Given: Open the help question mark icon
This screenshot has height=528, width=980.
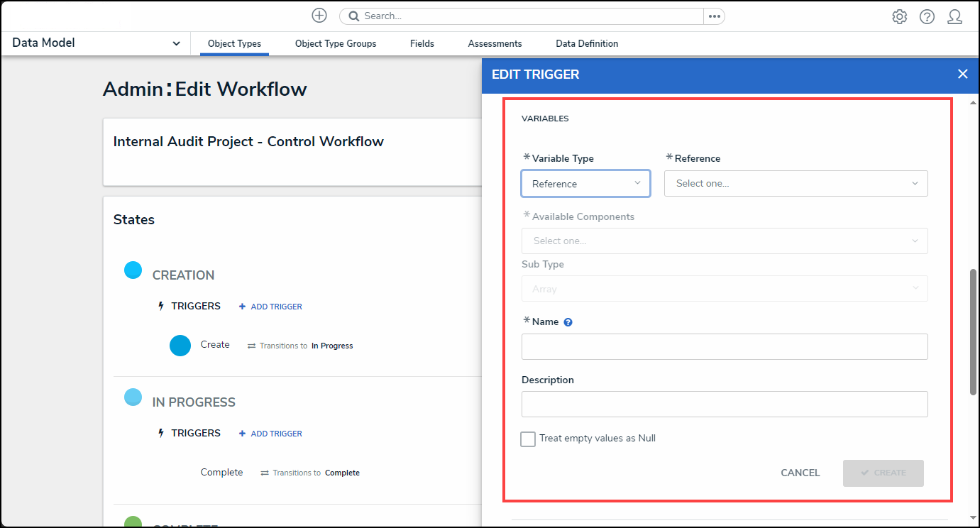Looking at the screenshot, I should point(927,17).
